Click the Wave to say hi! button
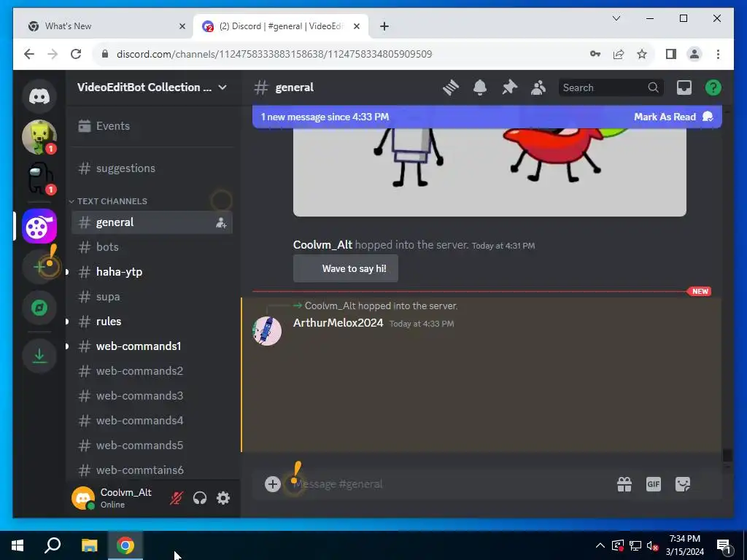The height and width of the screenshot is (560, 747). [345, 268]
